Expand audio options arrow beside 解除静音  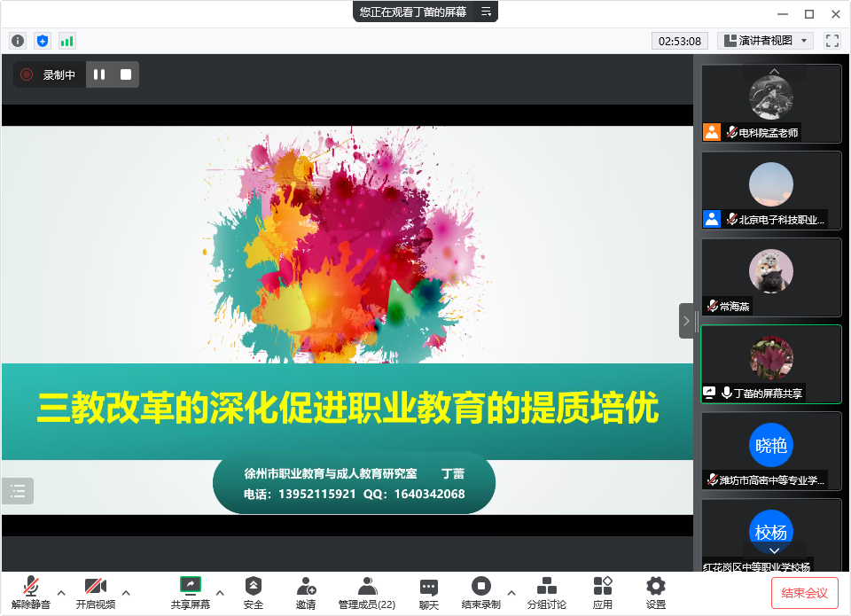pyautogui.click(x=61, y=592)
